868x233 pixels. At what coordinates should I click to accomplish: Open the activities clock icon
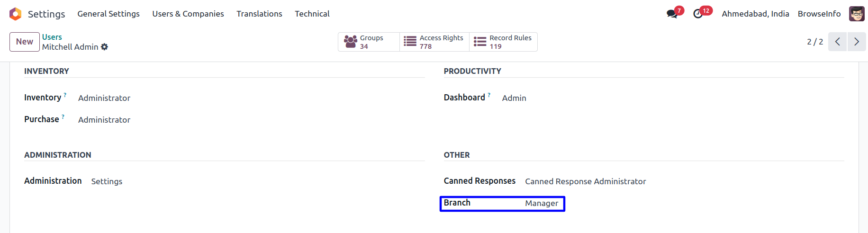coord(698,14)
